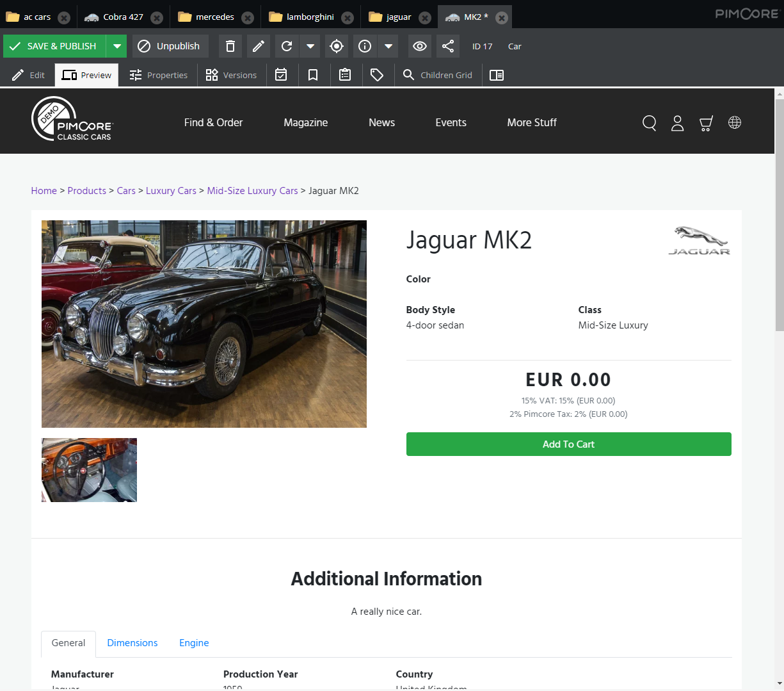
Task: Click the delete trash icon in toolbar
Action: tap(230, 46)
